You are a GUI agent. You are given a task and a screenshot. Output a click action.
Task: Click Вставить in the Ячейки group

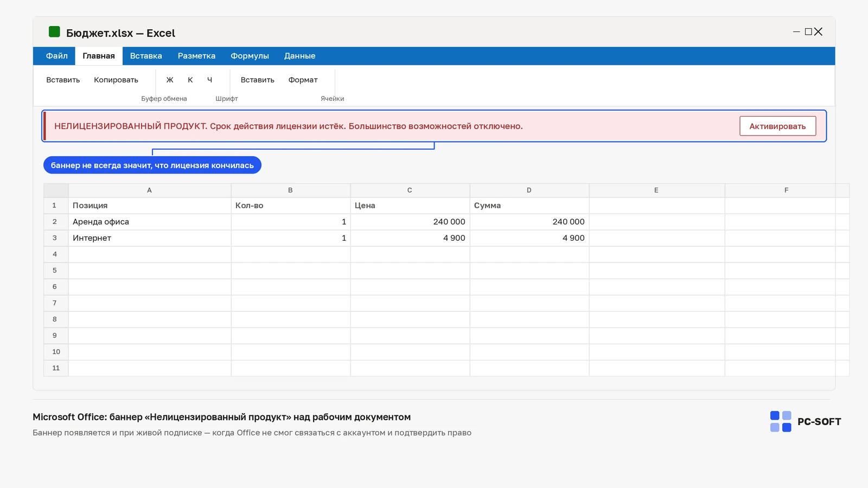pyautogui.click(x=258, y=80)
